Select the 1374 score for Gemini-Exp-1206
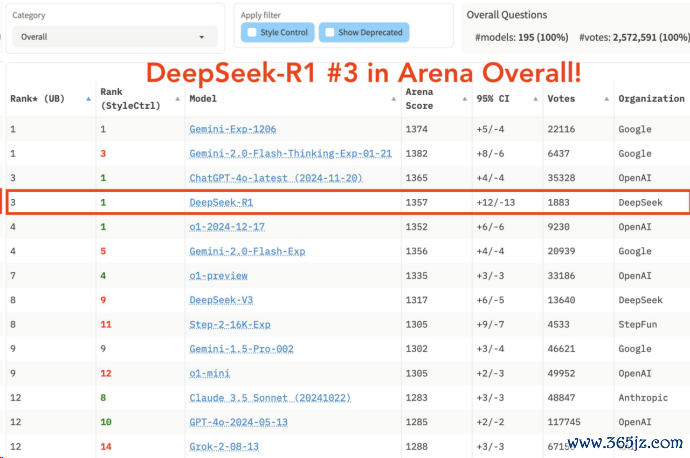690x458 pixels. (416, 129)
